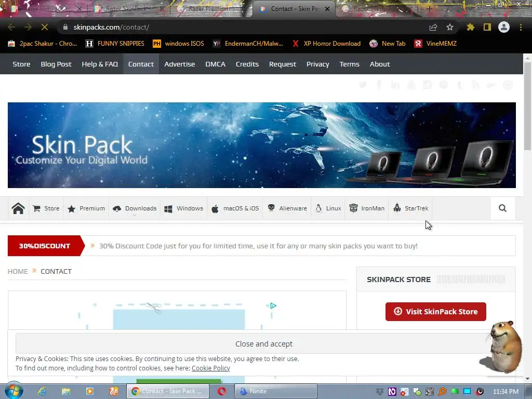Click the Dropbox icon in the system tray

pos(380,392)
